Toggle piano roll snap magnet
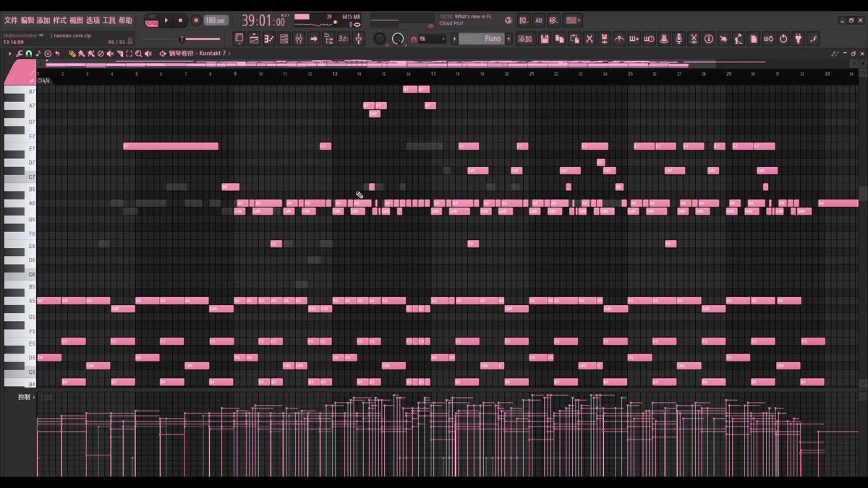This screenshot has width=868, height=488. point(29,53)
